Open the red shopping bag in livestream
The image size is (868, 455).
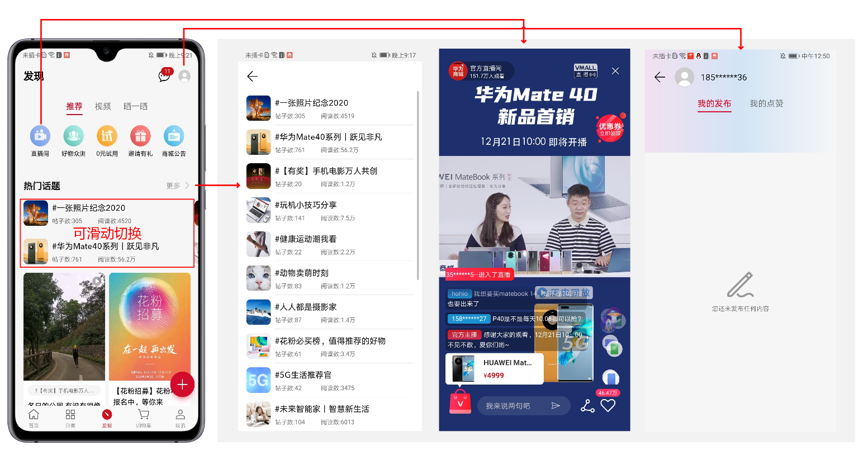coord(460,402)
